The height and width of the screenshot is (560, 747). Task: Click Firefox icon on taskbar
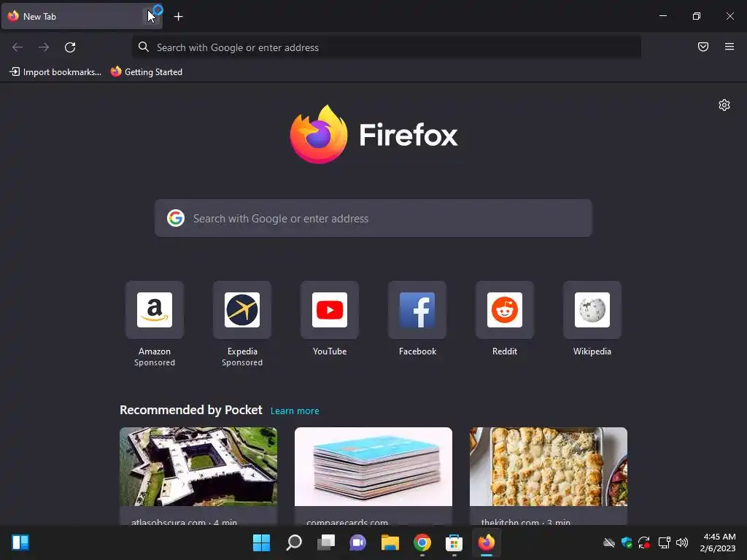point(487,542)
